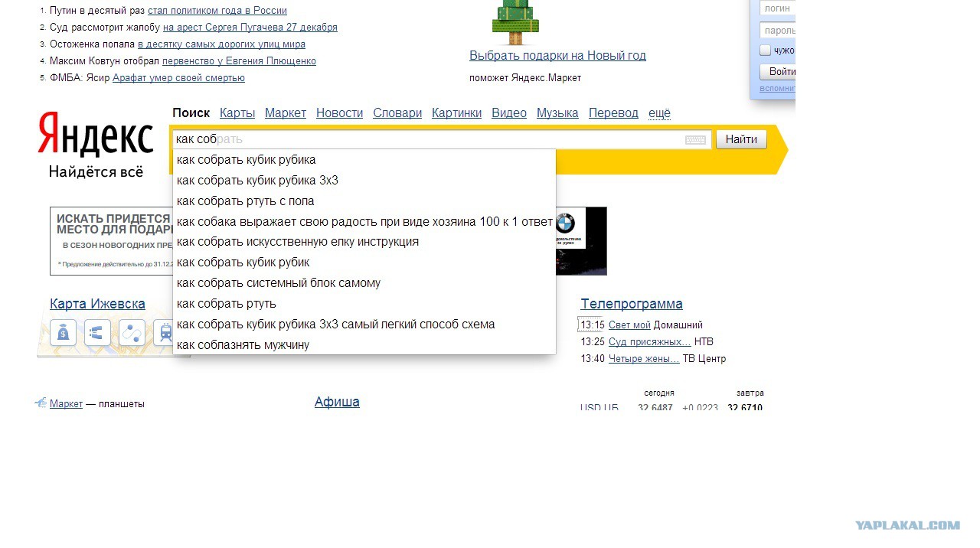Viewport: 980px width, 548px height.
Task: Click the Market airplane icon
Action: pos(41,403)
